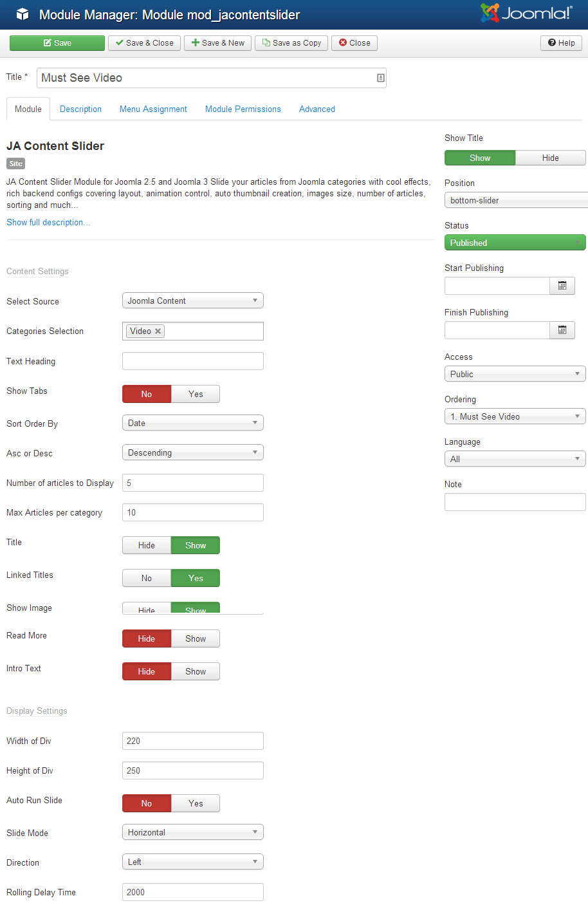
Task: Click the JA Content Slider heading
Action: (x=55, y=146)
